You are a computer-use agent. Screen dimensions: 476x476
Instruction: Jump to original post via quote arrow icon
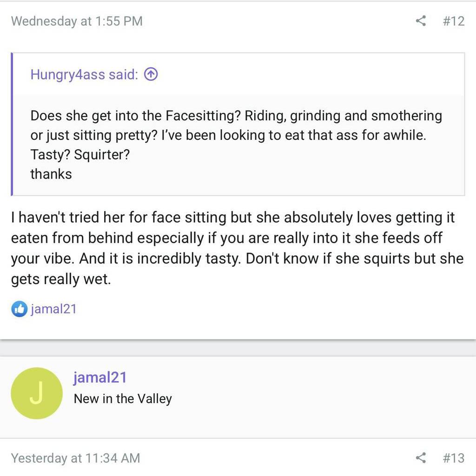click(x=151, y=74)
